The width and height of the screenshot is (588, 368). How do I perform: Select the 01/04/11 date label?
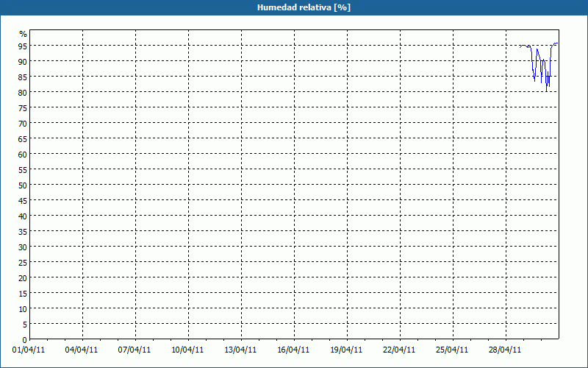pyautogui.click(x=29, y=350)
